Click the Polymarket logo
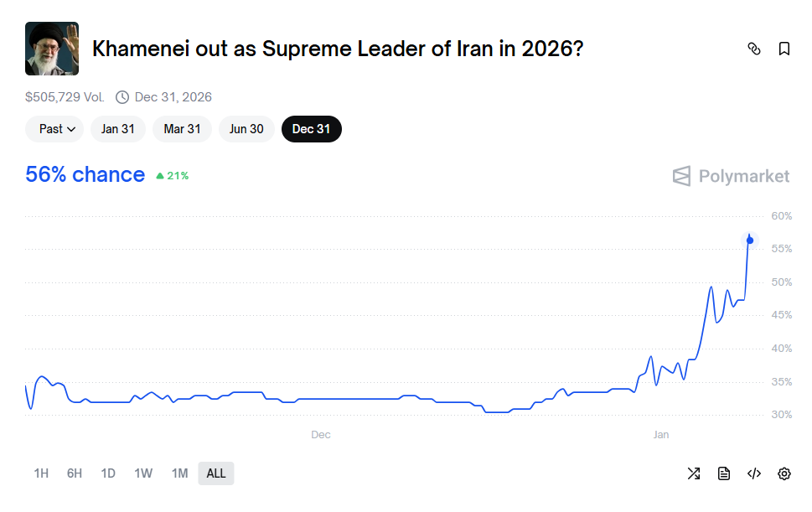The image size is (812, 512). click(x=731, y=176)
